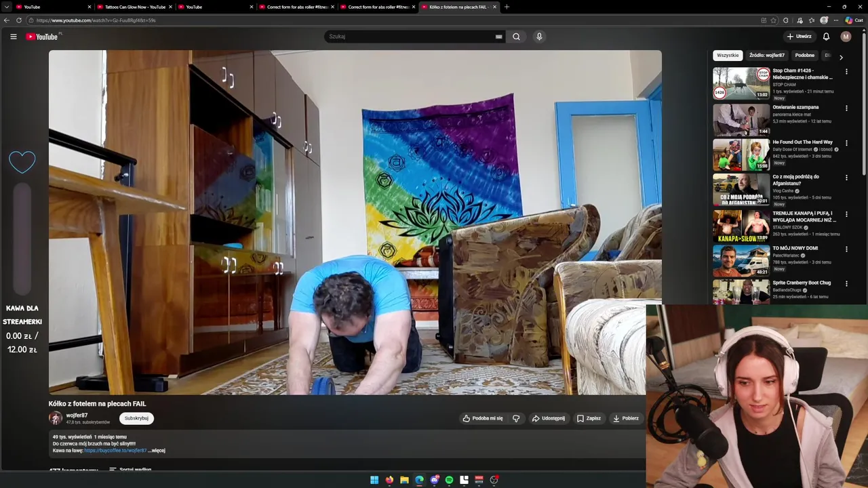Screen dimensions: 868x488
Task: Close the Kółko z fotelem na plecach tab
Action: pos(494,7)
